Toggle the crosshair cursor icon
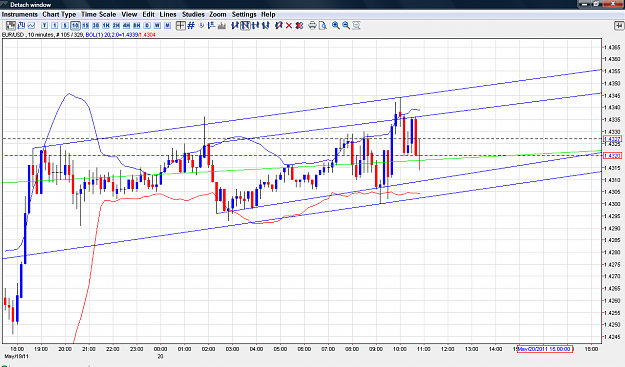The width and height of the screenshot is (625, 367). coord(181,26)
